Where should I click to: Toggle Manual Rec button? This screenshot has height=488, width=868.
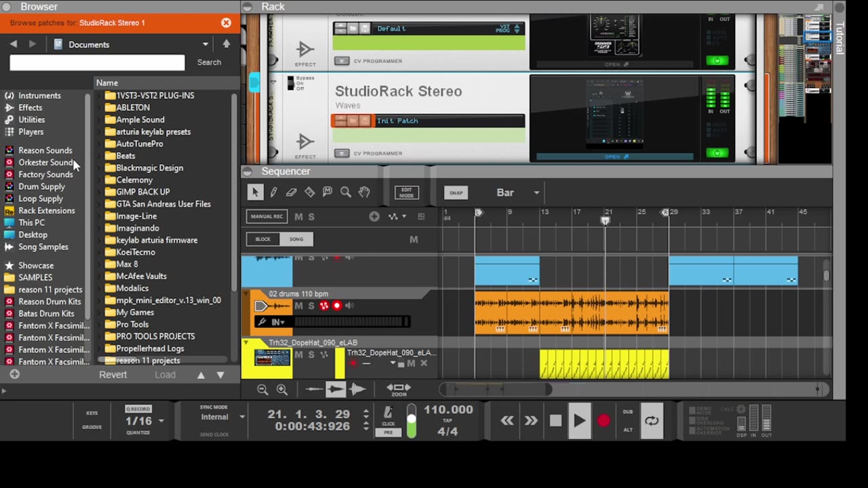click(267, 216)
